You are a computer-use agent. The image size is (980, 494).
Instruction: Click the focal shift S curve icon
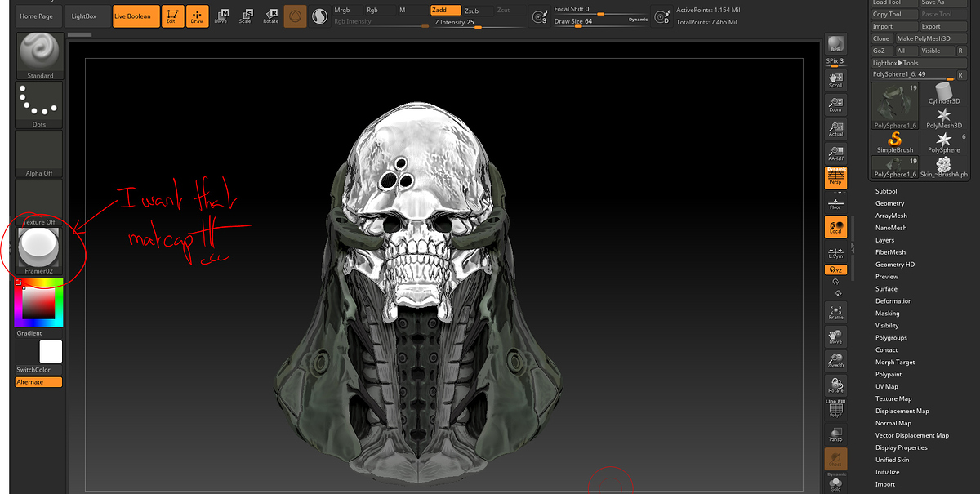(539, 16)
